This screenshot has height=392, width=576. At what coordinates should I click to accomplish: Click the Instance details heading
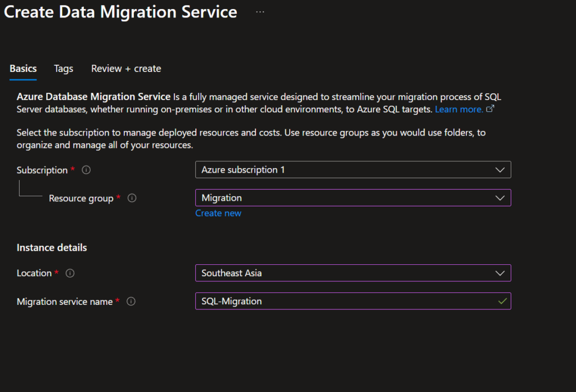(52, 247)
